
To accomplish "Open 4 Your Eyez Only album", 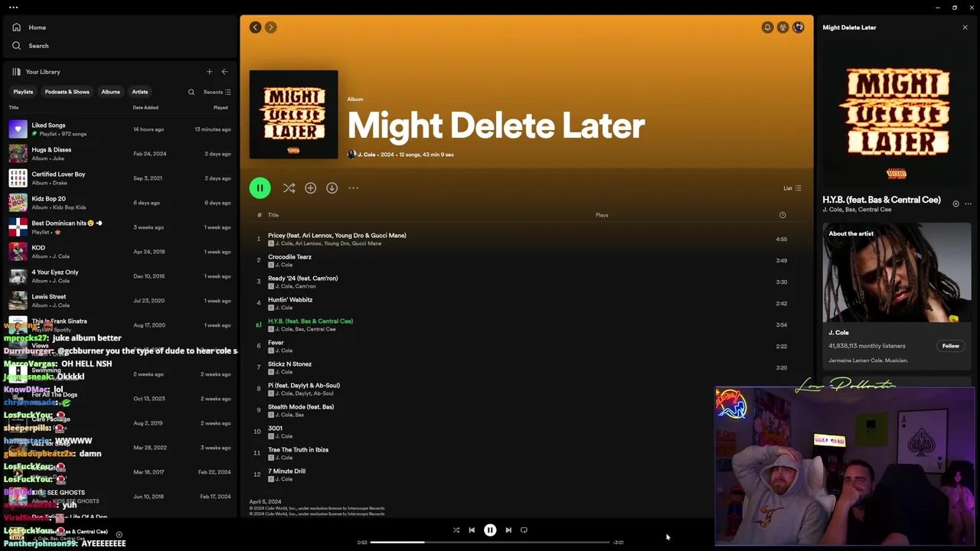I will click(119, 276).
